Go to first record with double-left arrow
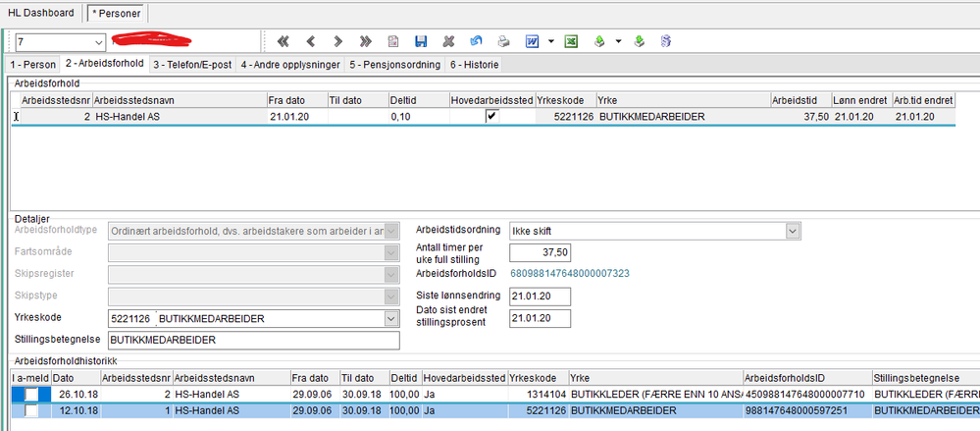The image size is (980, 431). [284, 41]
